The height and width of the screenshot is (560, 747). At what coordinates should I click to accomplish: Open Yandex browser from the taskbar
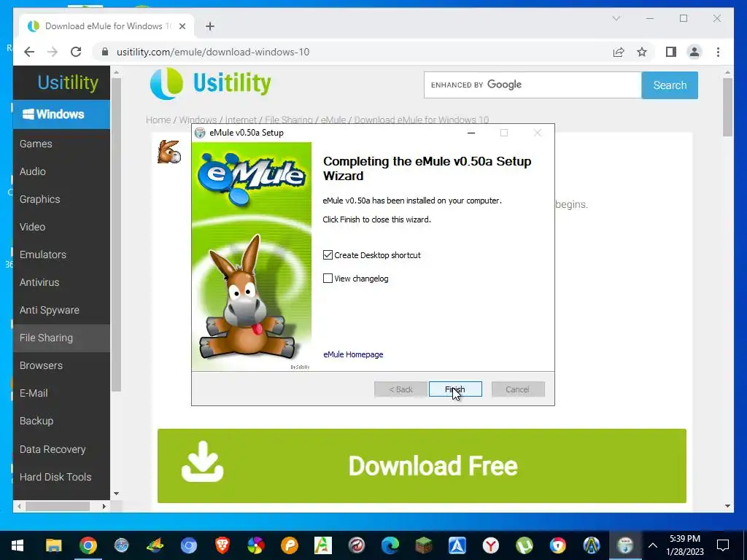click(x=491, y=545)
